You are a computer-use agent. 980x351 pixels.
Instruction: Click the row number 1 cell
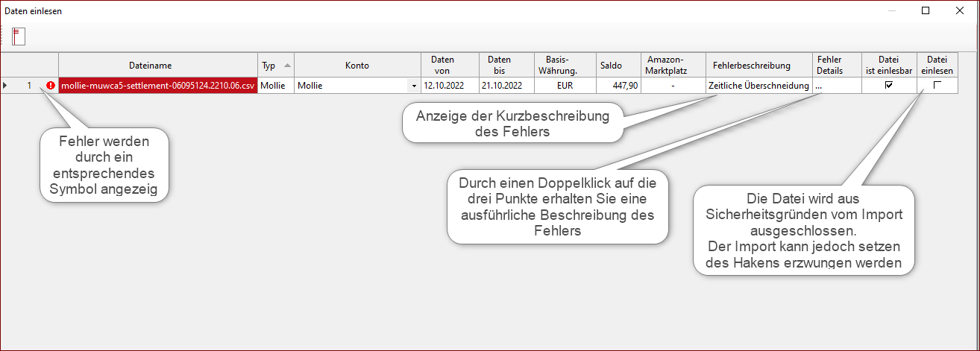[29, 86]
